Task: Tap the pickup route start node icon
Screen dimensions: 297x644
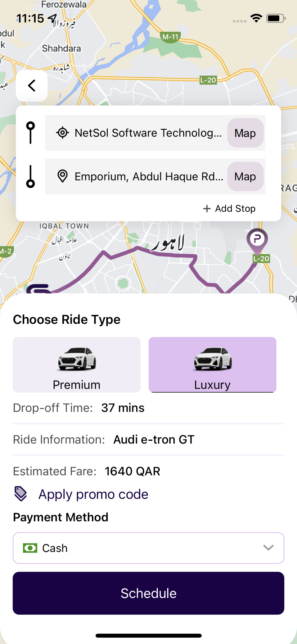Action: coord(30,133)
